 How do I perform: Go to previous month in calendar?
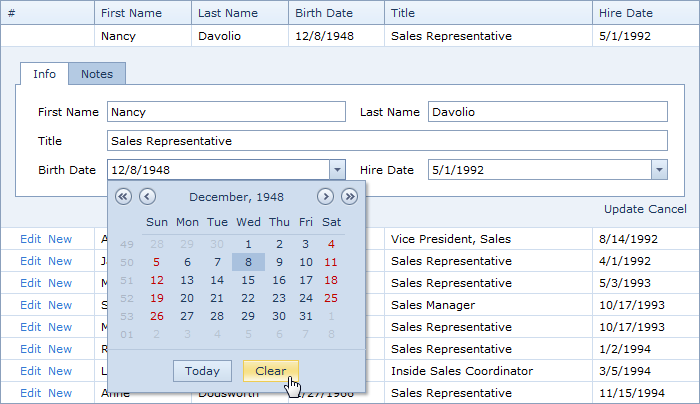pyautogui.click(x=147, y=197)
